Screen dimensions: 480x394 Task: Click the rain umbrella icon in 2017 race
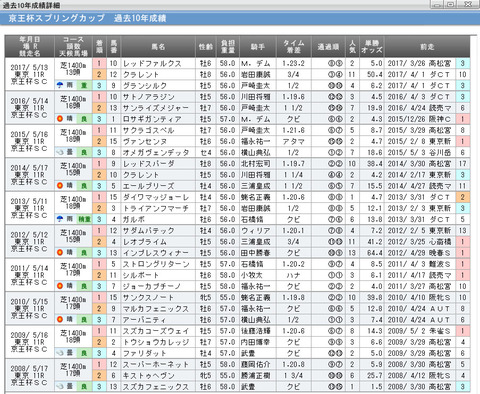coord(60,85)
